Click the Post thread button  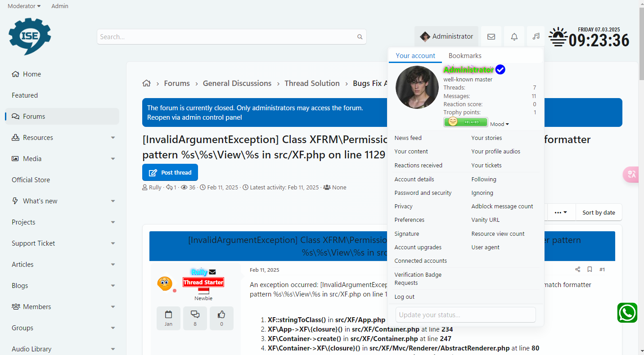(170, 172)
